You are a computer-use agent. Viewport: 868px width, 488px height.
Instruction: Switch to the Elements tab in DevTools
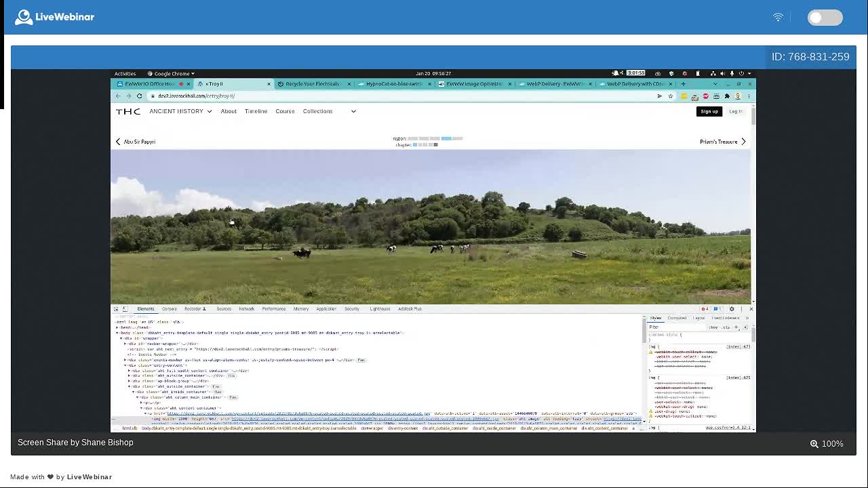click(146, 309)
